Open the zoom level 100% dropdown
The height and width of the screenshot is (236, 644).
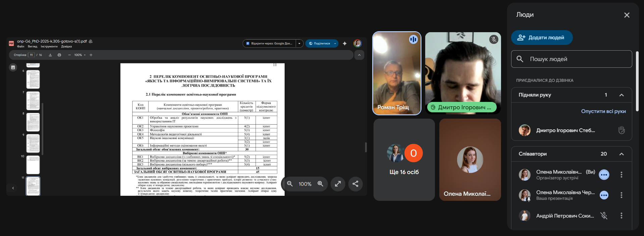pyautogui.click(x=80, y=55)
